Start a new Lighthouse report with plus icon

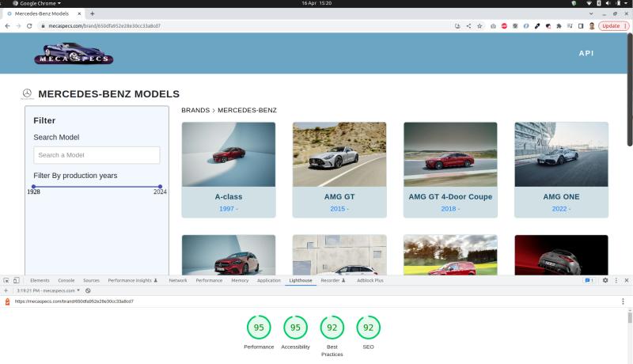coord(6,290)
